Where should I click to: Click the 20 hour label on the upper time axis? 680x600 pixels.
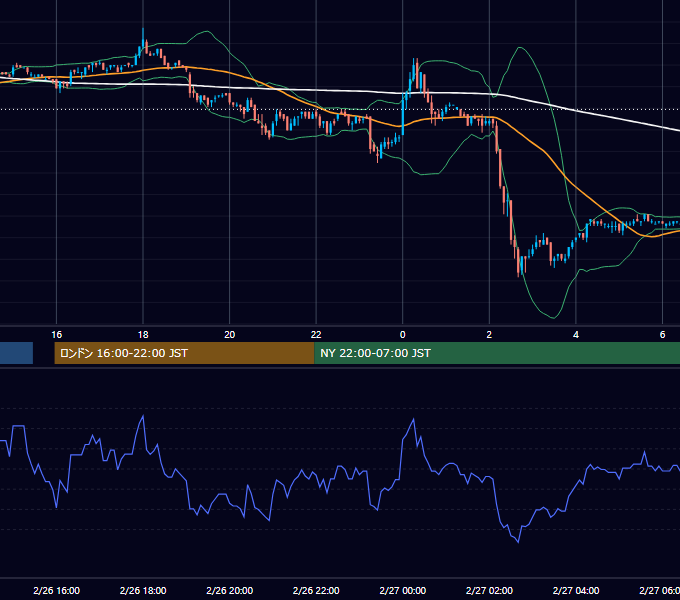(229, 335)
